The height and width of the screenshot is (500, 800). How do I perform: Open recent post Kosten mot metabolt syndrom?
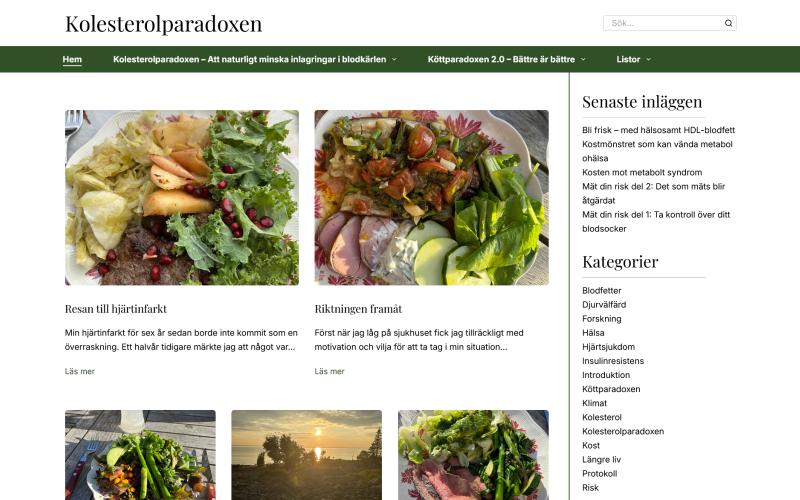(642, 172)
